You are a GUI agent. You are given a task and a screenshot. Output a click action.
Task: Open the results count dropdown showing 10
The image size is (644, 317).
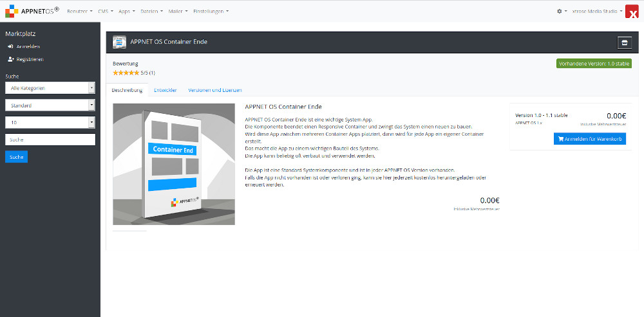(50, 123)
